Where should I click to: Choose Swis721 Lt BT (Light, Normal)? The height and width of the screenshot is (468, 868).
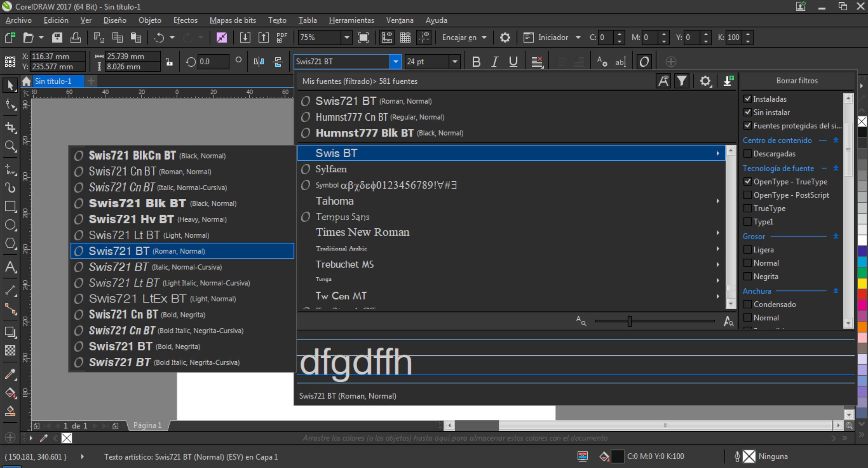pyautogui.click(x=182, y=235)
